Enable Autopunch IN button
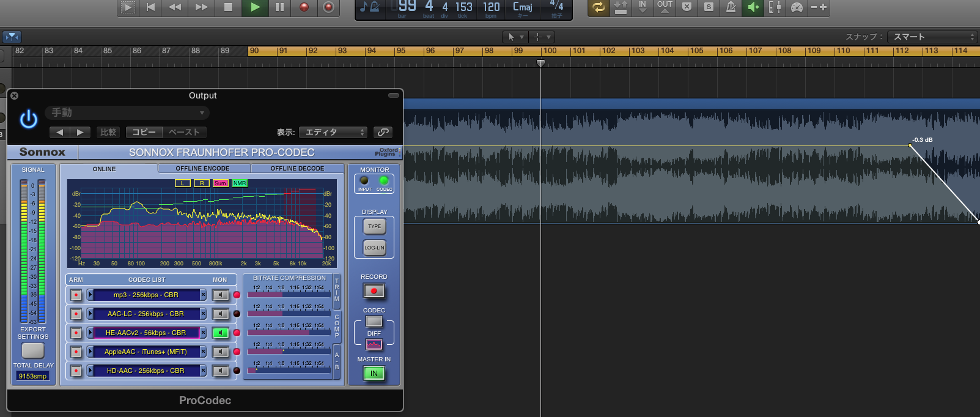 643,7
